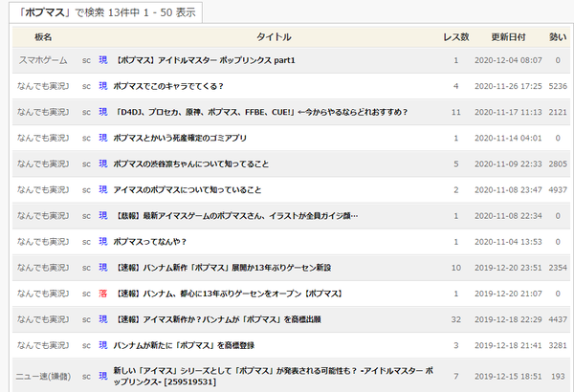The height and width of the screenshot is (392, 574).
Task: Click 勢い value 4437
Action: tap(558, 319)
